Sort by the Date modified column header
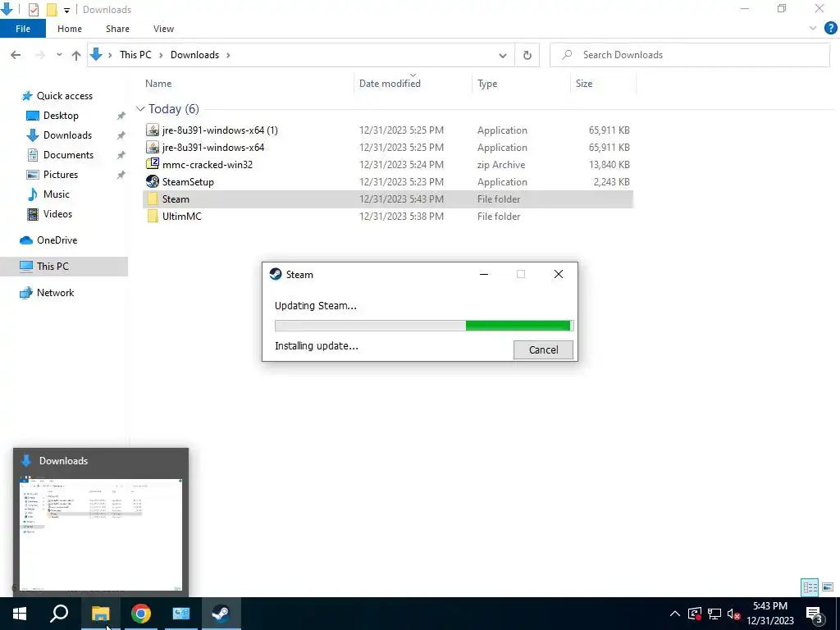The height and width of the screenshot is (630, 840). tap(390, 84)
